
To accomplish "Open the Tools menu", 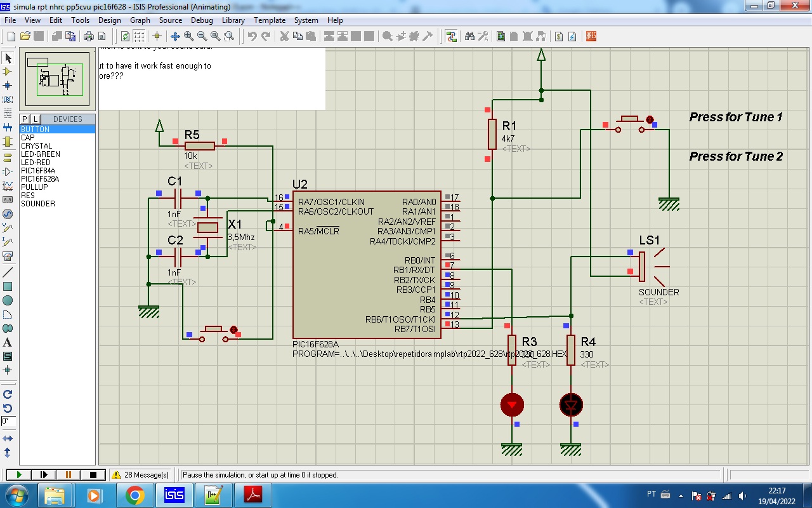I will 80,20.
